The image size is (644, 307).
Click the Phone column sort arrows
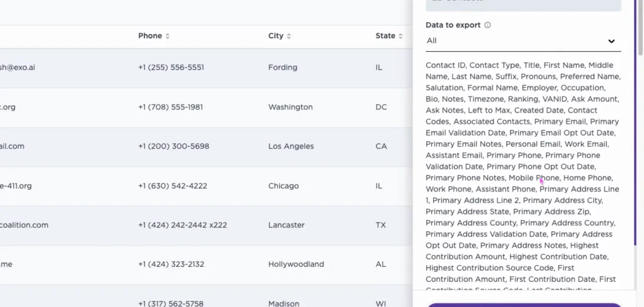168,36
